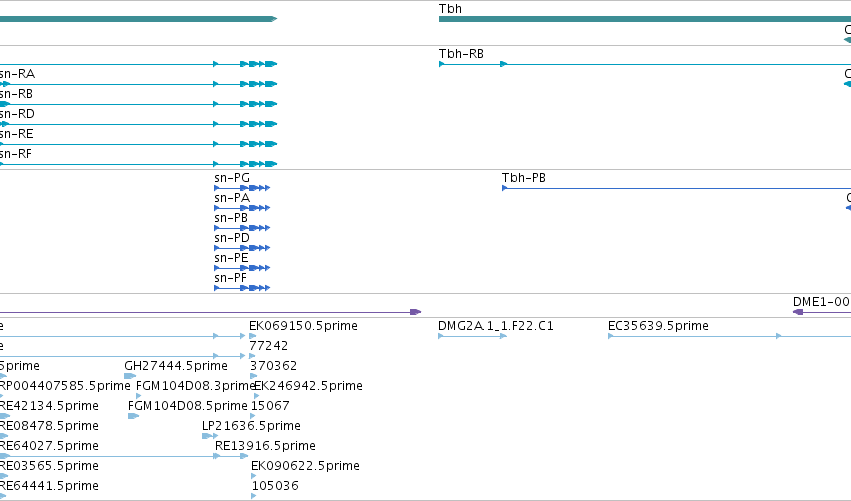
Task: Select EST RE03565.5prime
Action: 49,466
